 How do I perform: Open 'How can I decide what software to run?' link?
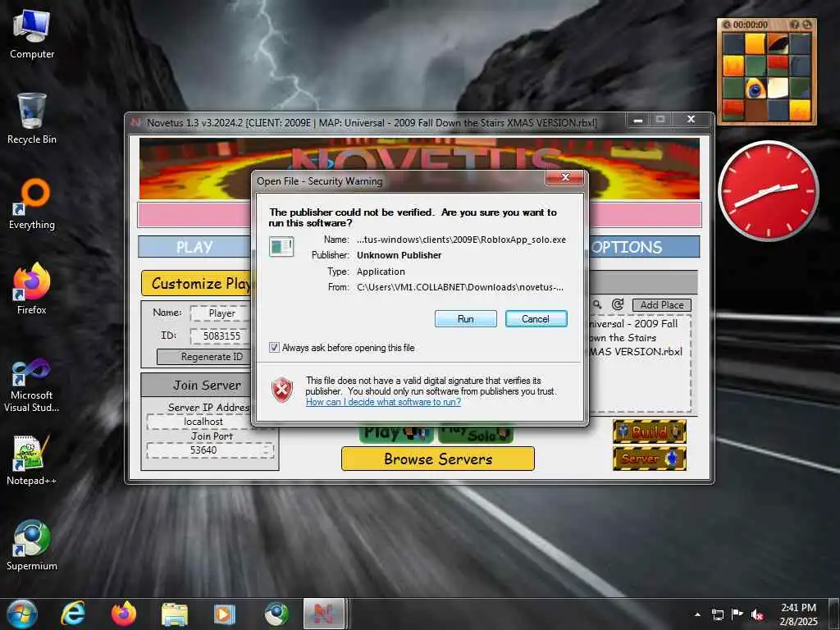pyautogui.click(x=384, y=402)
